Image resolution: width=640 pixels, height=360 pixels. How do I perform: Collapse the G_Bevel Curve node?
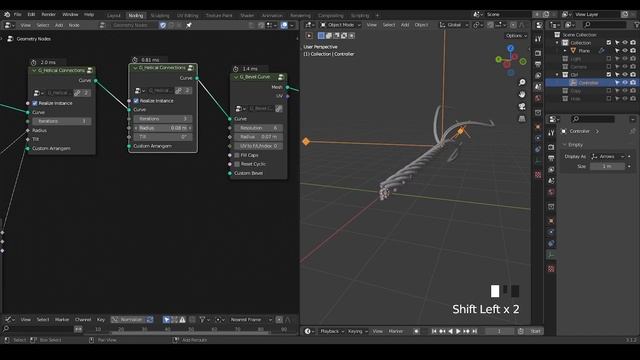click(236, 77)
